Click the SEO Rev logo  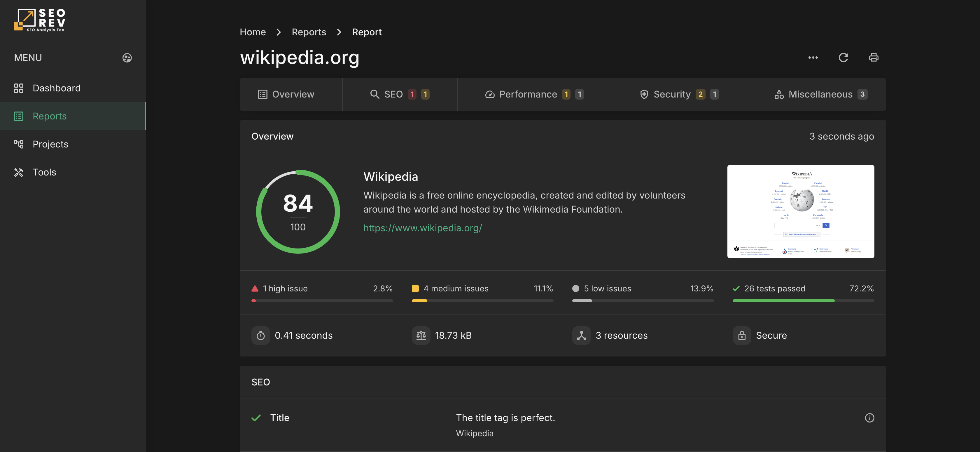pyautogui.click(x=40, y=20)
